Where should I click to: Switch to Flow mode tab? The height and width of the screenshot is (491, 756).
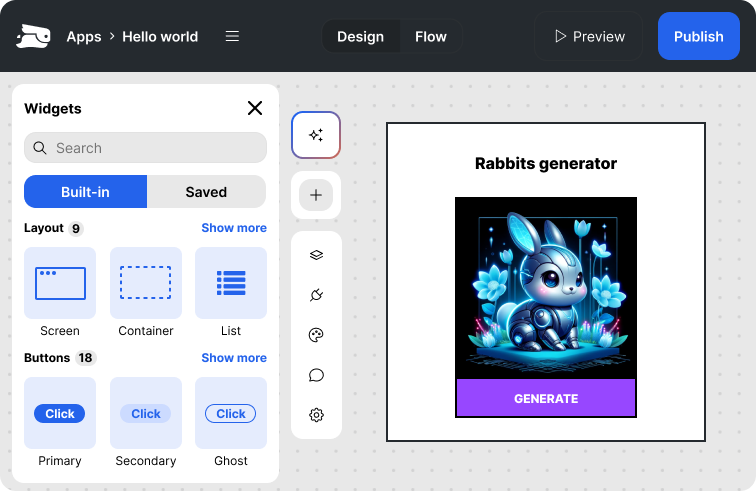(431, 36)
